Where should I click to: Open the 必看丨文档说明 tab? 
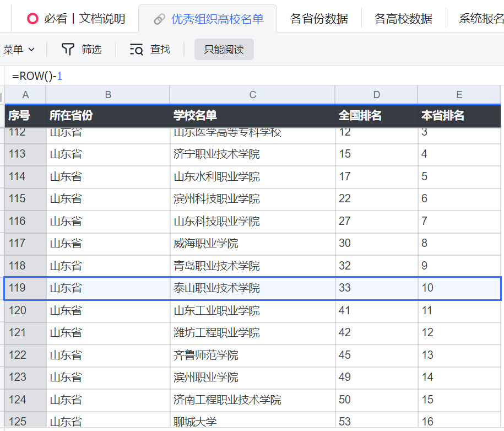(x=84, y=19)
